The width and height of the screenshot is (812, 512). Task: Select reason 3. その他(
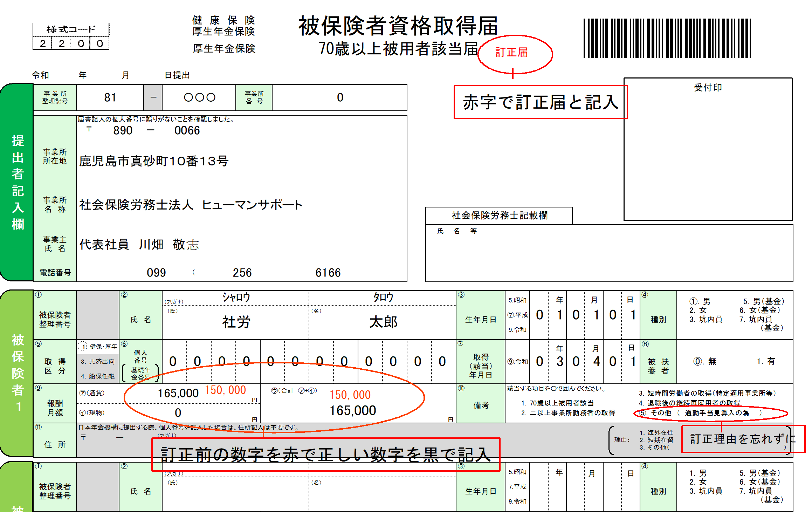pyautogui.click(x=654, y=448)
